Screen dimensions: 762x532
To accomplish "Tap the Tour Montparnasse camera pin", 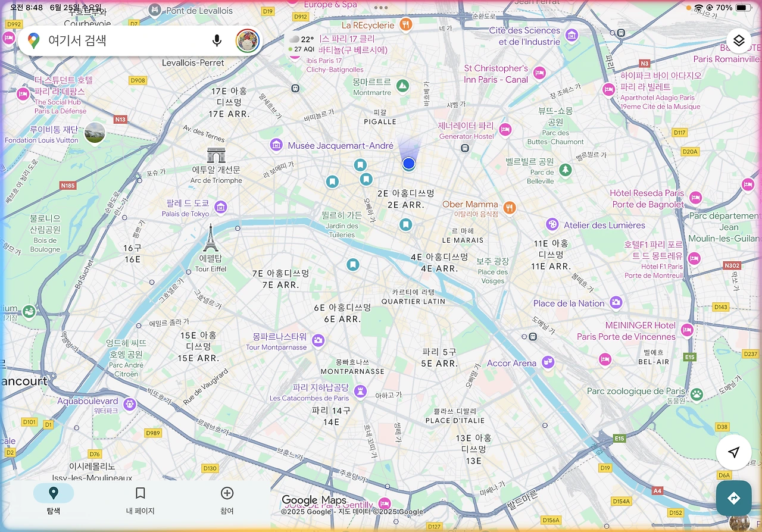I will click(x=318, y=340).
